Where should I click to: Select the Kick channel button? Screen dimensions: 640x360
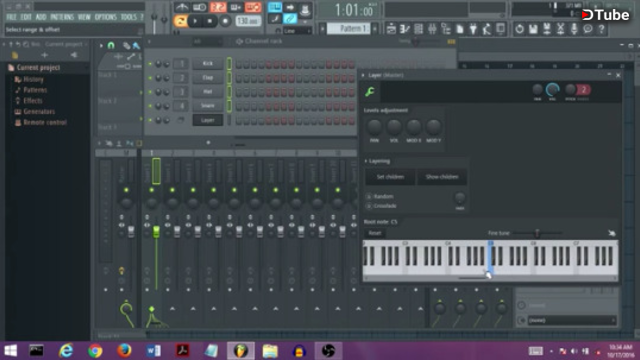click(x=208, y=64)
